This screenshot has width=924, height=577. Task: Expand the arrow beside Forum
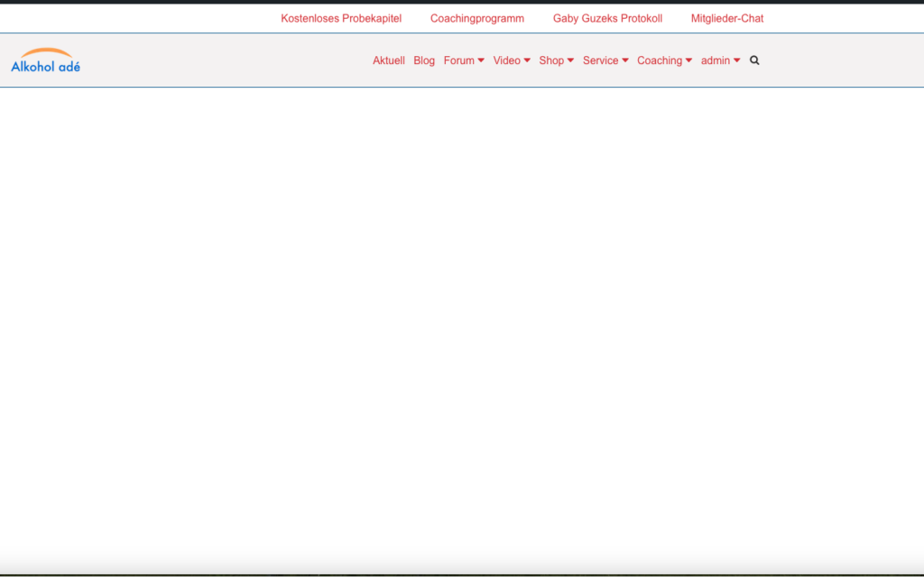click(481, 60)
